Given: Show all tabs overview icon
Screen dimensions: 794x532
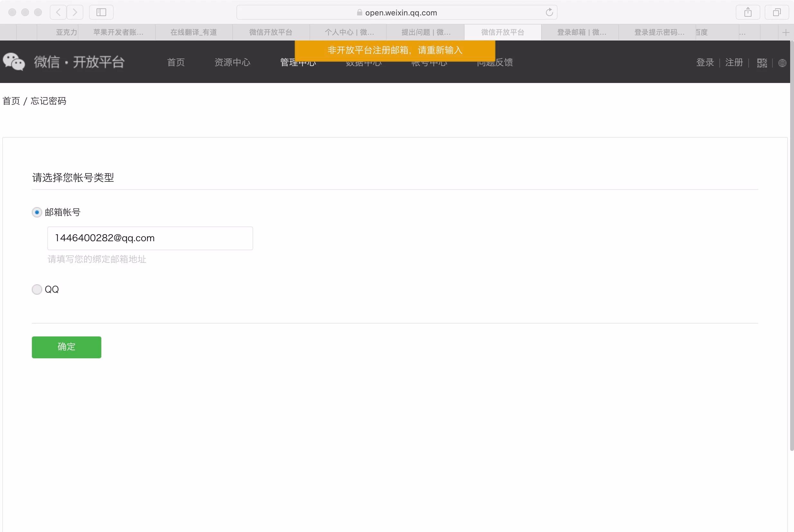Looking at the screenshot, I should pos(776,13).
